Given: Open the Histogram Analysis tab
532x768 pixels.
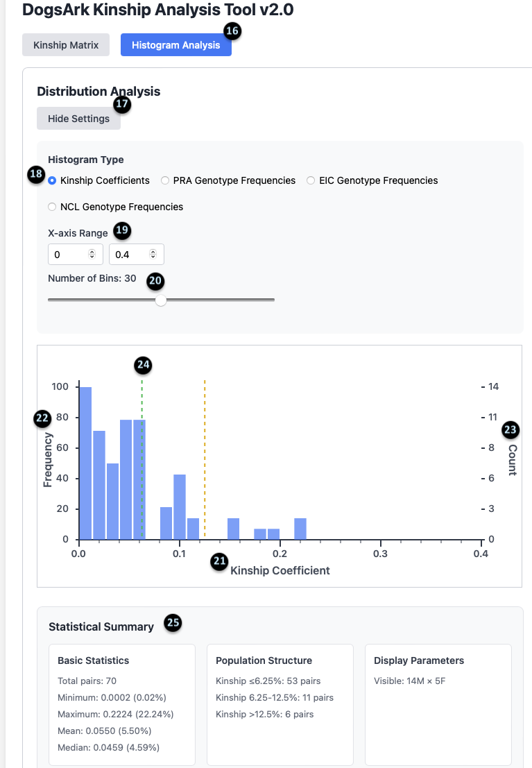Looking at the screenshot, I should (x=175, y=44).
